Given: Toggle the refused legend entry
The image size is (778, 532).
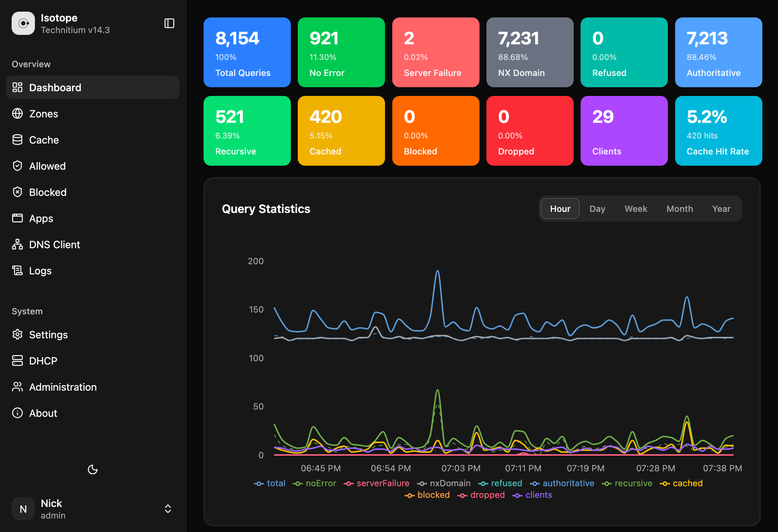Looking at the screenshot, I should click(500, 483).
